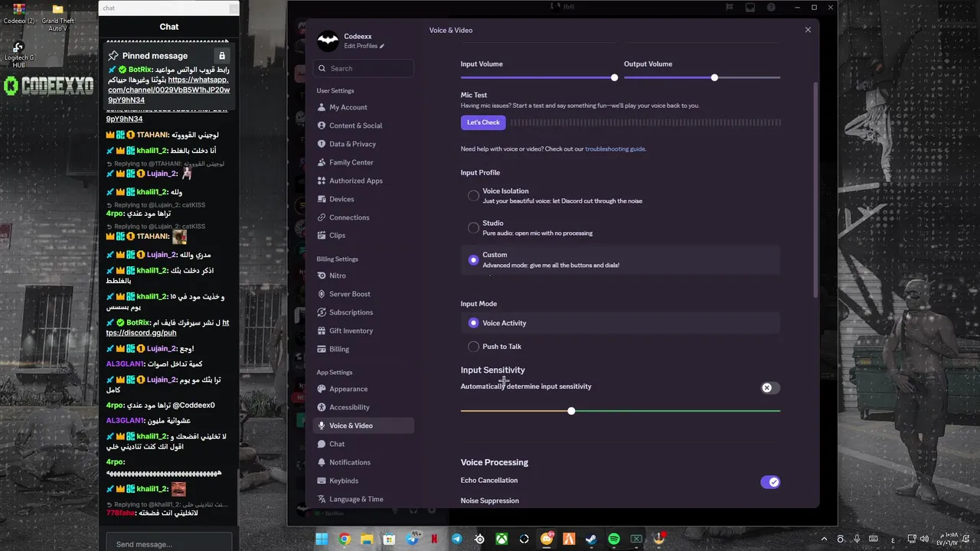Click the My Account person icon
This screenshot has height=551, width=980.
322,107
